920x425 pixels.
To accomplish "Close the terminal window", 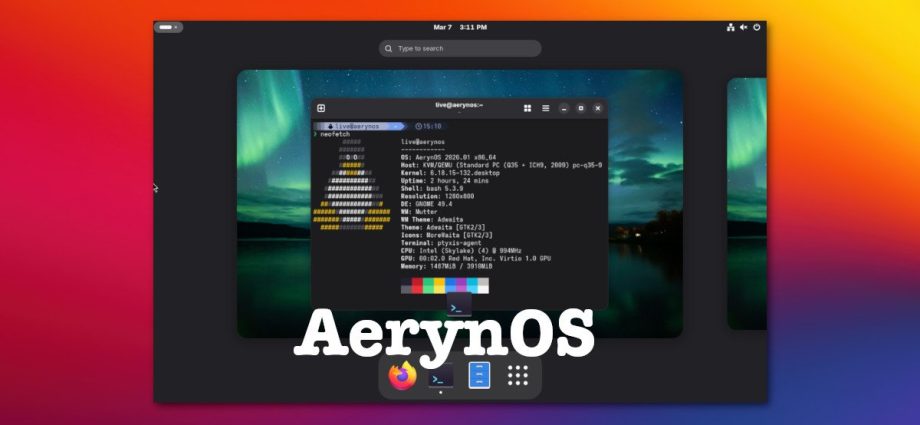I will (598, 108).
